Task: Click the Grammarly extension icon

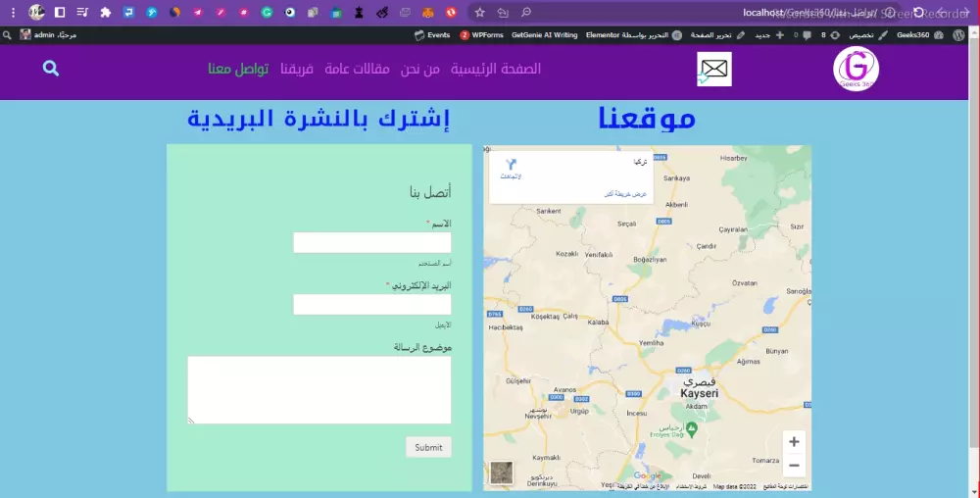Action: (x=267, y=12)
